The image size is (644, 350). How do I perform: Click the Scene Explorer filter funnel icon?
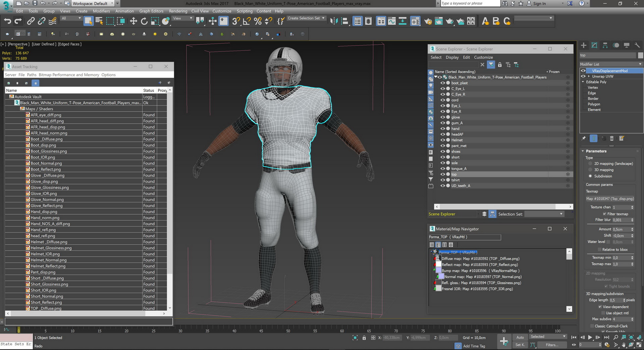(491, 64)
